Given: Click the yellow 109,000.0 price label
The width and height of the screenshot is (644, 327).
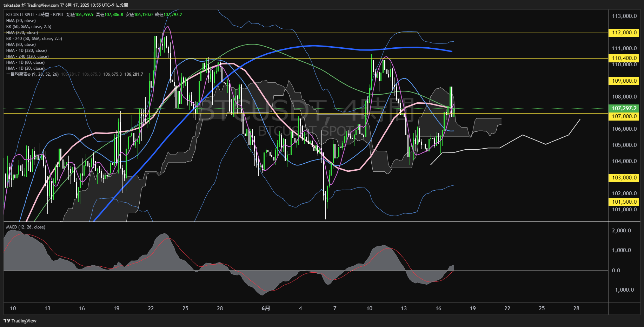Looking at the screenshot, I should click(624, 81).
